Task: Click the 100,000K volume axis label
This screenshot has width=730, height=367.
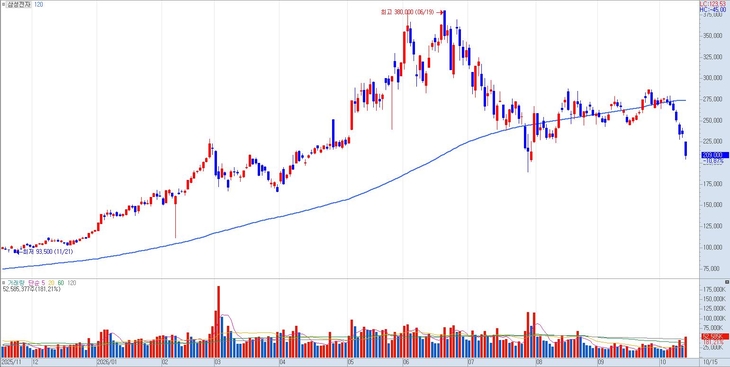Action: 714,319
